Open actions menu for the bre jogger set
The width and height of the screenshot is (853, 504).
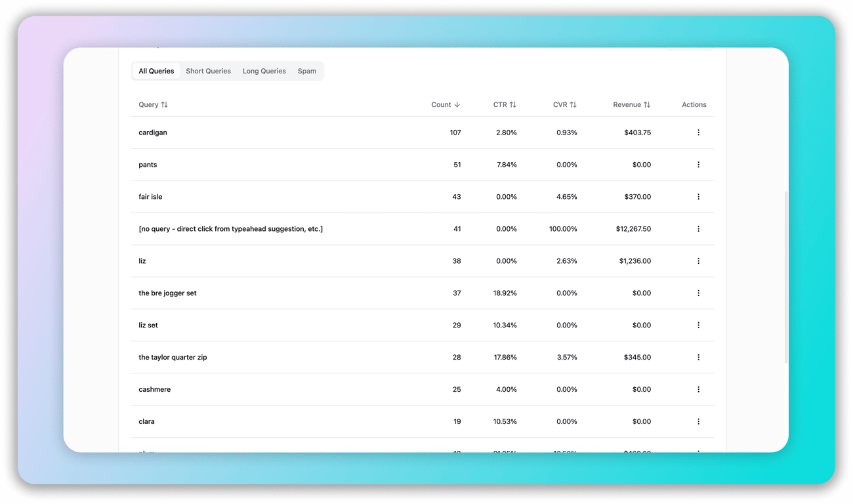pos(698,293)
